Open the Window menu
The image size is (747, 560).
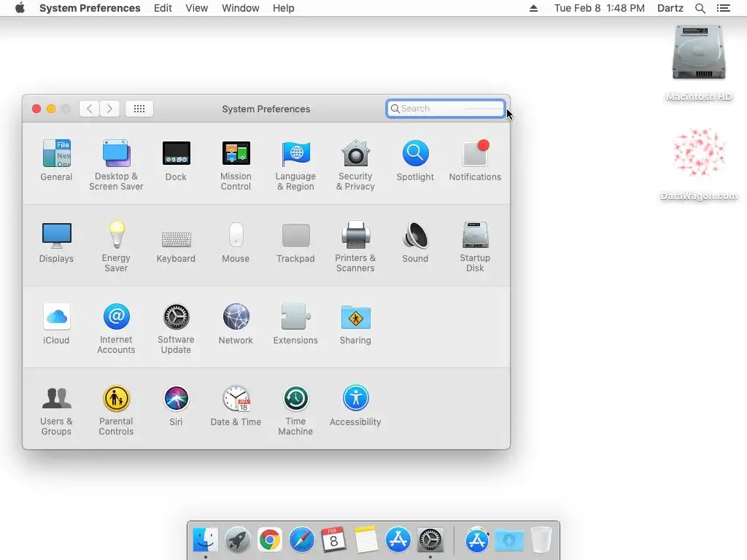click(x=241, y=8)
